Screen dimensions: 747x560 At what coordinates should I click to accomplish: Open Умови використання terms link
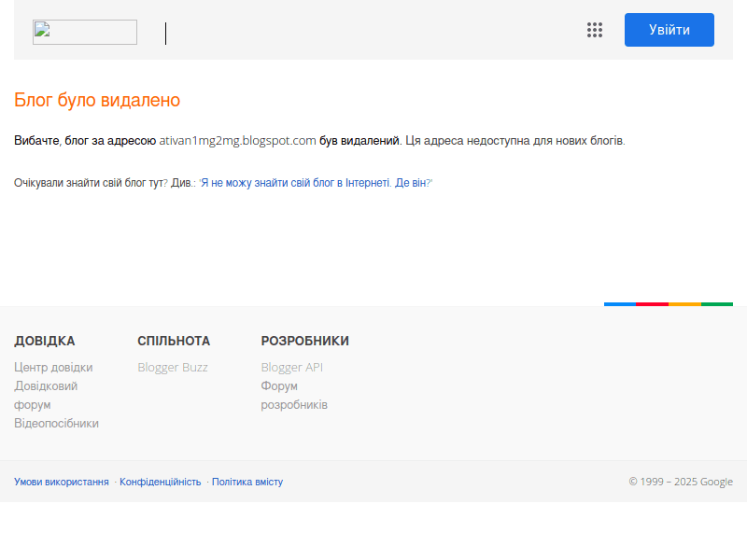pos(62,482)
